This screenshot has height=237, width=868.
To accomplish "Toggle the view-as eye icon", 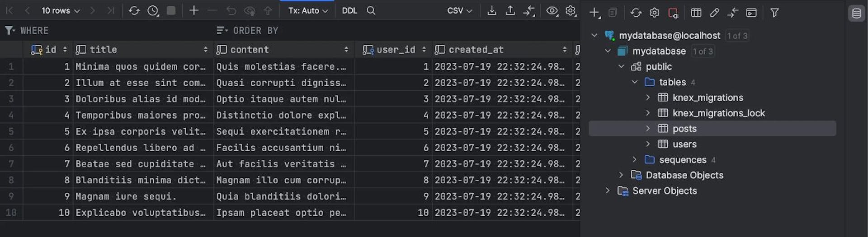I will click(x=552, y=10).
